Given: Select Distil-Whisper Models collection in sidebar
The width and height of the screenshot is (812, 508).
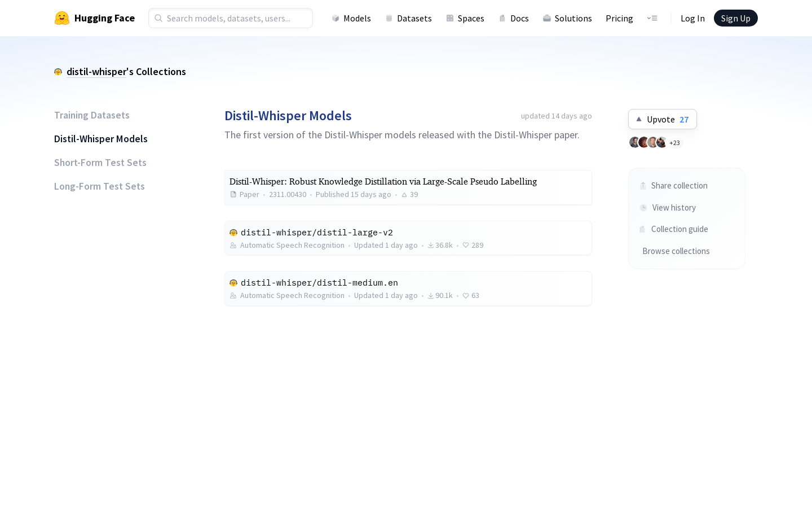Looking at the screenshot, I should click(x=101, y=139).
